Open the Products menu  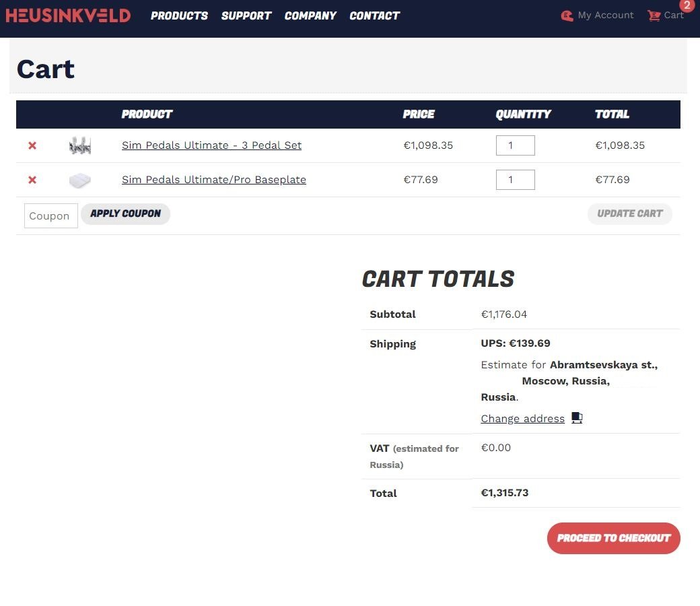(x=179, y=15)
